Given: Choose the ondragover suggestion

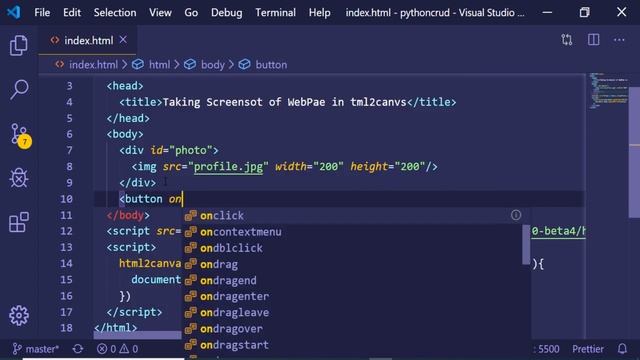Looking at the screenshot, I should [x=353, y=329].
